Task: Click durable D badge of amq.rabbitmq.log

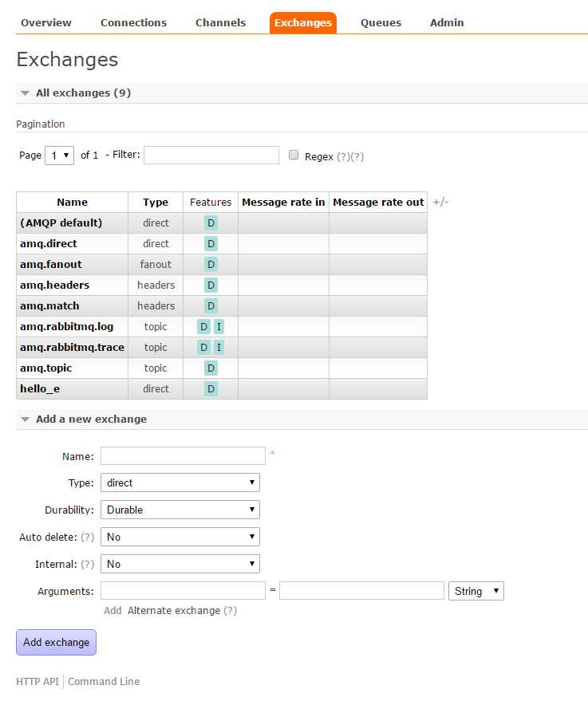Action: (x=204, y=327)
